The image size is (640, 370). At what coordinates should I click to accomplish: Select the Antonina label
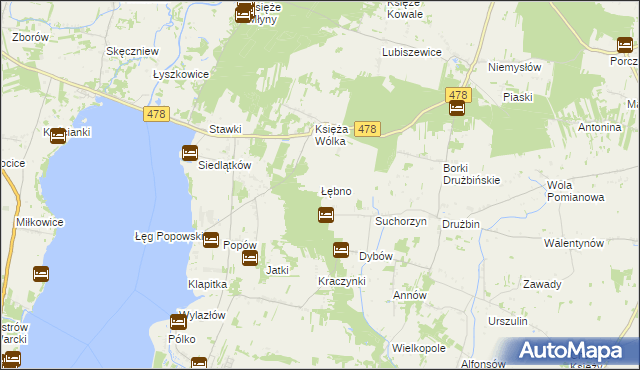pyautogui.click(x=599, y=127)
